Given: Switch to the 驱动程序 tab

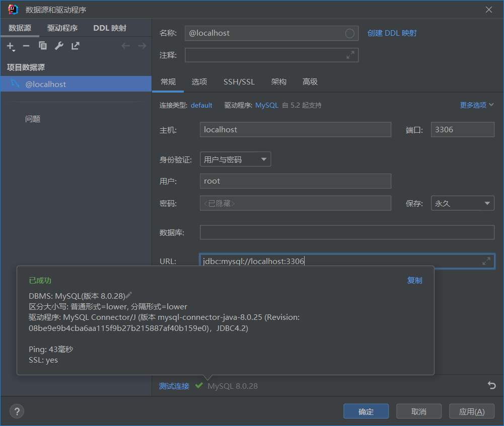Looking at the screenshot, I should click(62, 28).
